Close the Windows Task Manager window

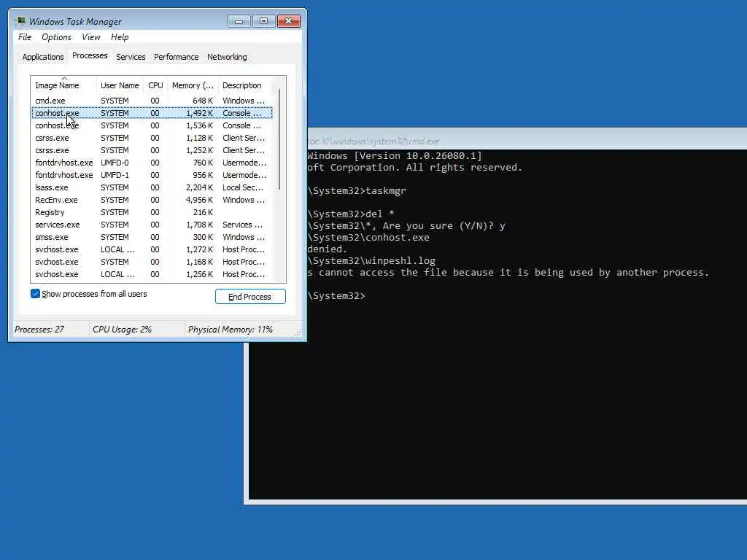[x=288, y=21]
